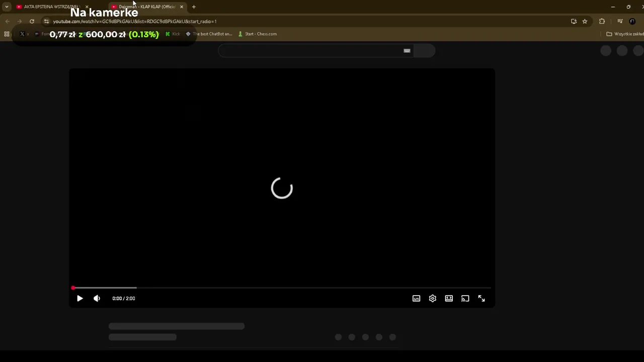Open the apps grid in the bookmarks bar

coord(7,34)
